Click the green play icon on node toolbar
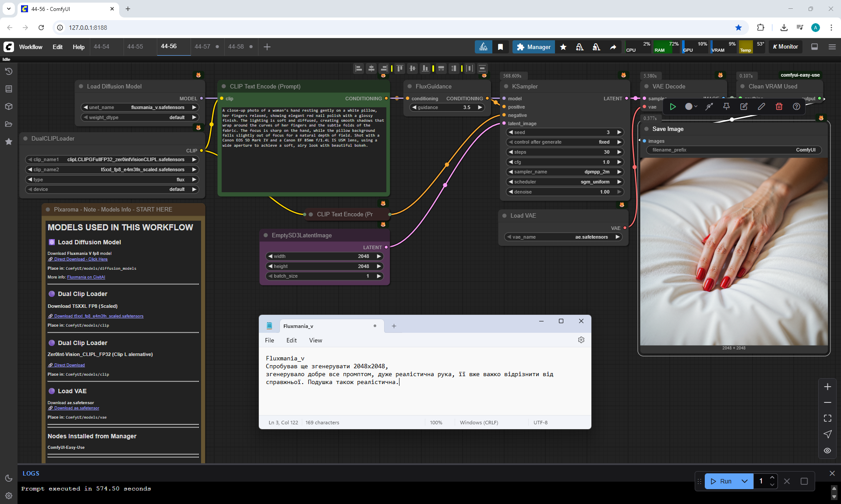 tap(673, 106)
